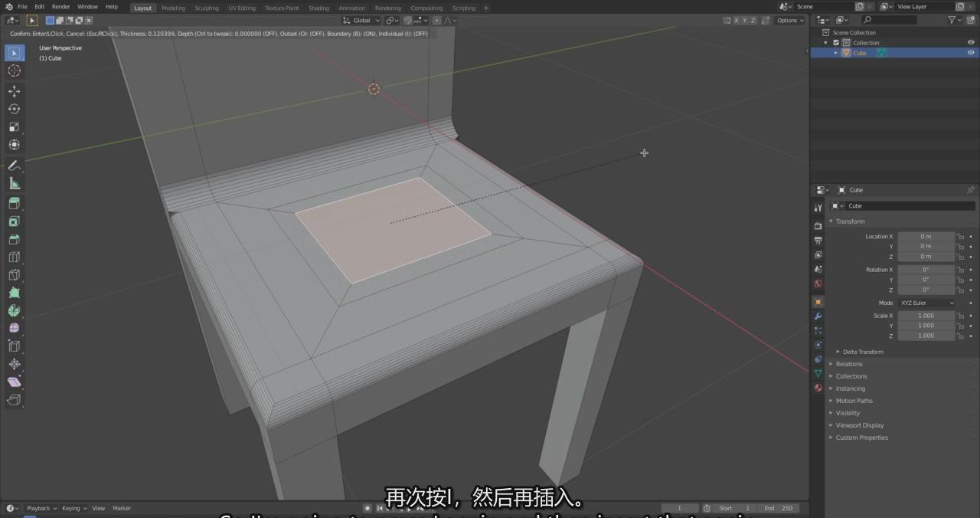Switch to the Modeling workspace tab
Viewport: 980px width, 518px height.
coord(173,8)
